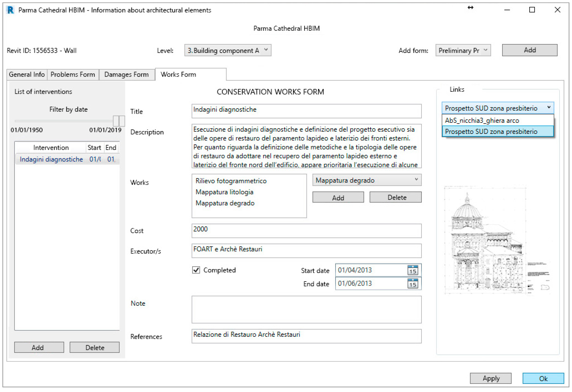Click the Filter by date slider handle
572x392 pixels.
coord(116,121)
